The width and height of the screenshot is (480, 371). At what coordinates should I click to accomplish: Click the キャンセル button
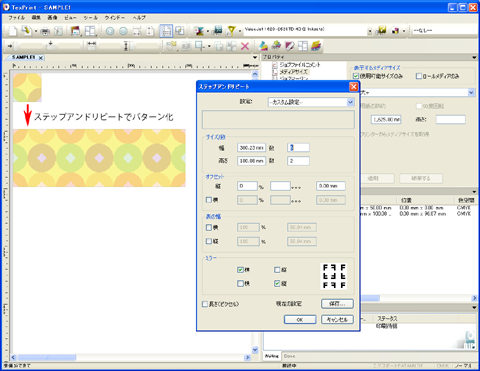(x=337, y=319)
